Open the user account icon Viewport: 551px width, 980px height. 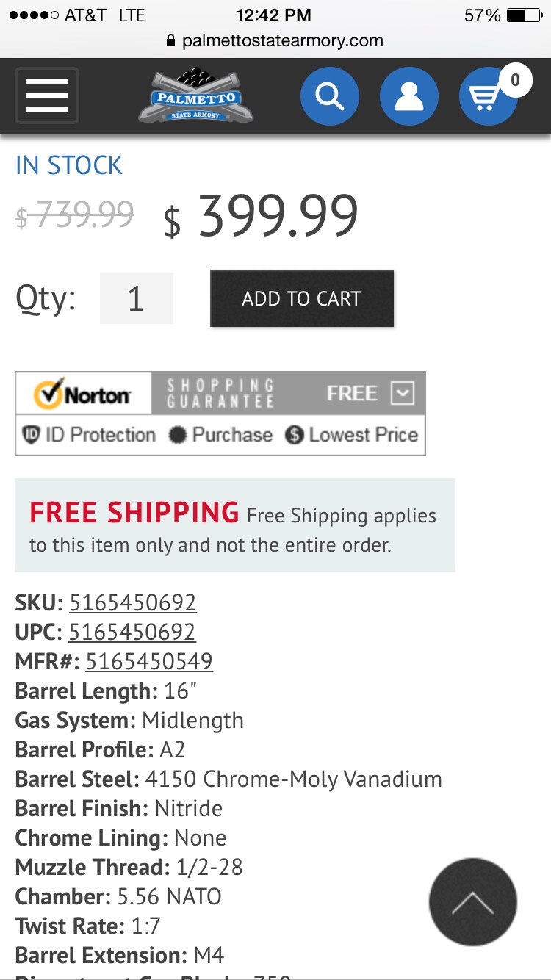pos(409,96)
